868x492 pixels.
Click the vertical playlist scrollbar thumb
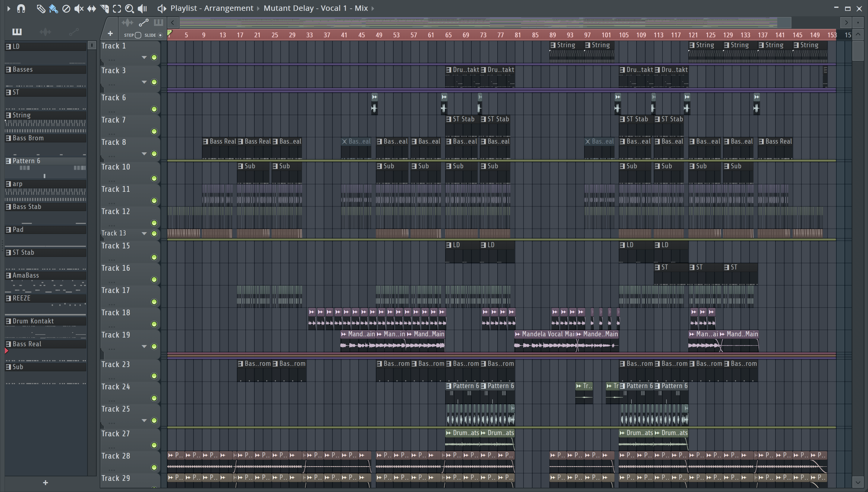(x=858, y=51)
